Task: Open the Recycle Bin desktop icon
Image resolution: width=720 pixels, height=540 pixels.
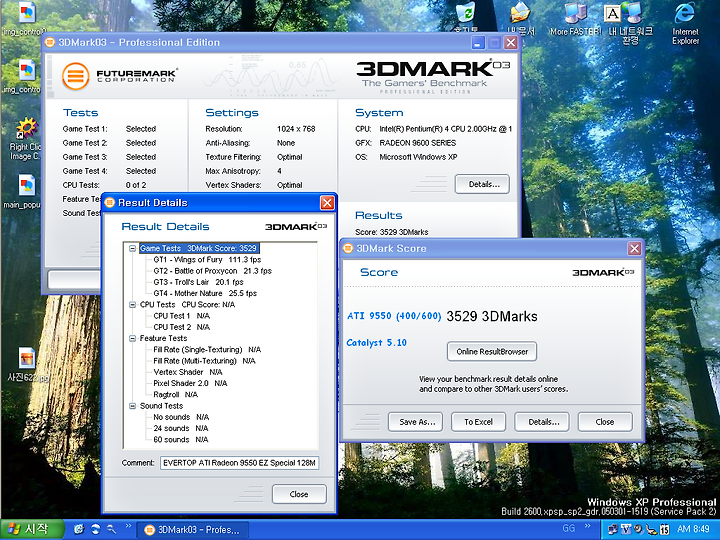Action: tap(466, 18)
